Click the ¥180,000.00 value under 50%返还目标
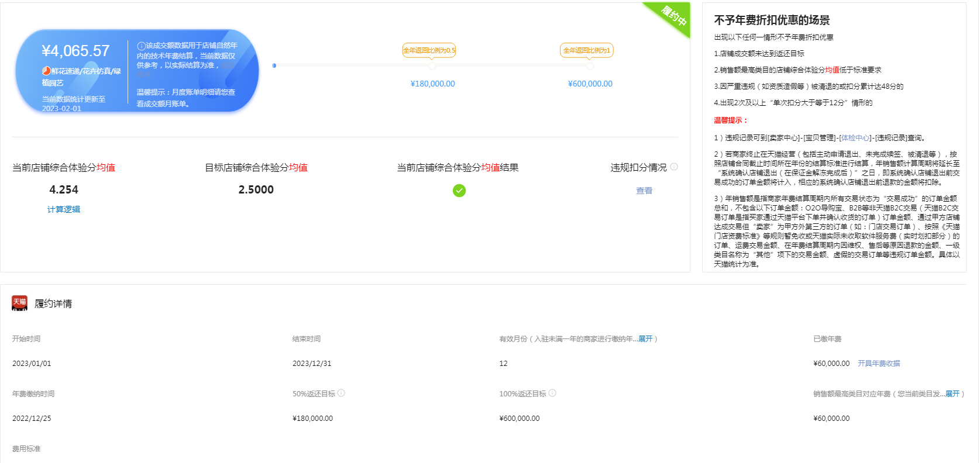The width and height of the screenshot is (980, 463). click(312, 419)
